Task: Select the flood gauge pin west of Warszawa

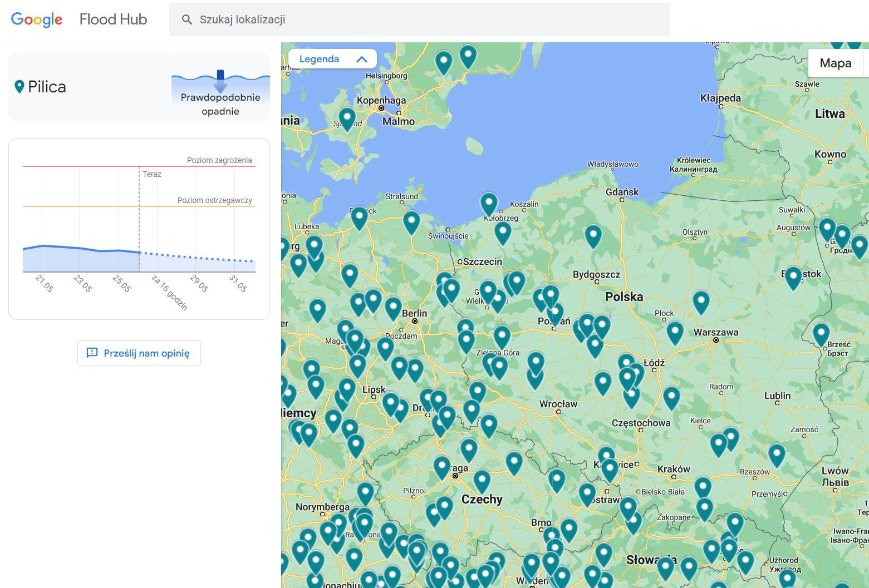Action: 675,332
